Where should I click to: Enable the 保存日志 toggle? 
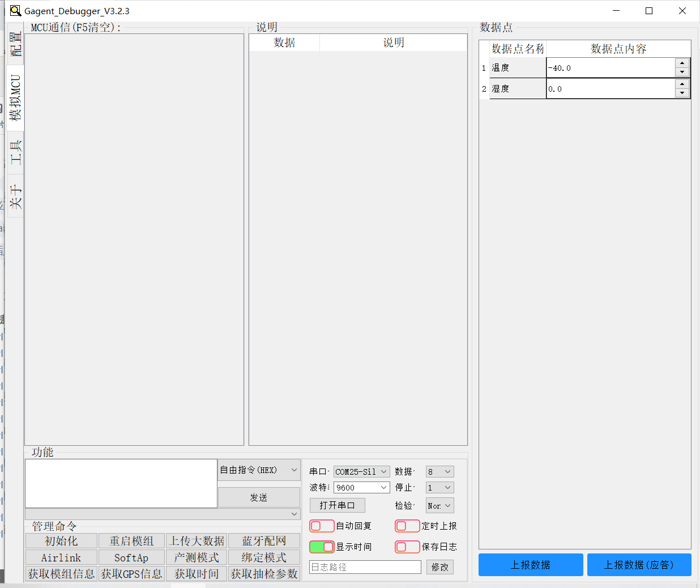point(407,547)
